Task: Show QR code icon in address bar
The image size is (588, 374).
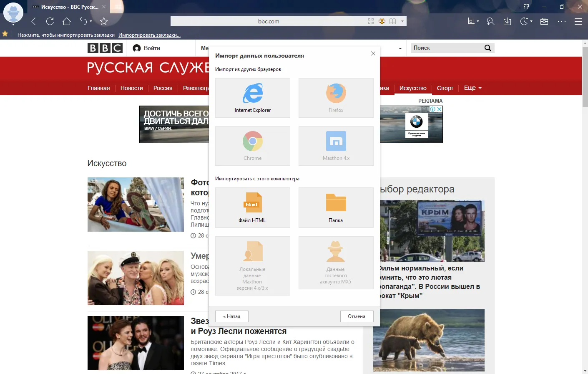Action: 371,21
